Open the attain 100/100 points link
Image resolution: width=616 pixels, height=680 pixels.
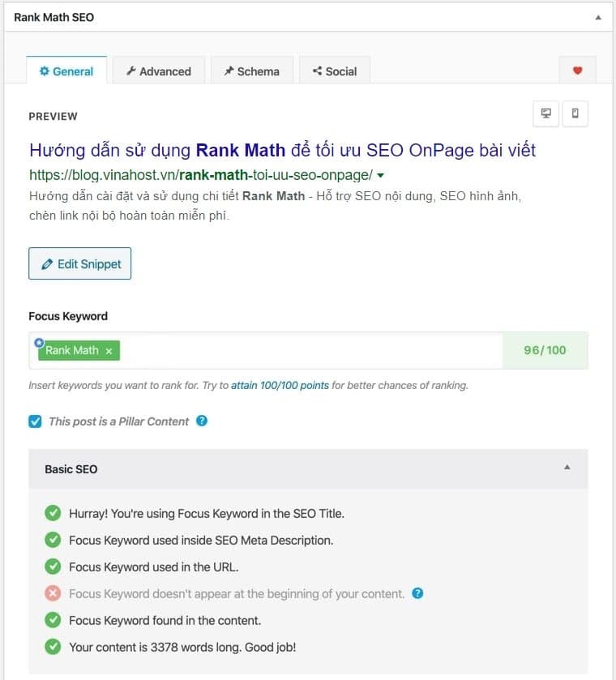tap(280, 385)
